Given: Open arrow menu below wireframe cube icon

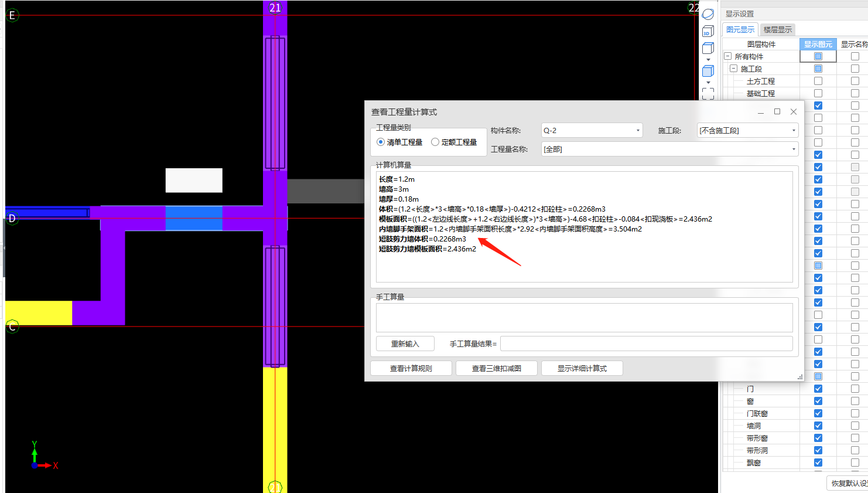Looking at the screenshot, I should point(708,59).
